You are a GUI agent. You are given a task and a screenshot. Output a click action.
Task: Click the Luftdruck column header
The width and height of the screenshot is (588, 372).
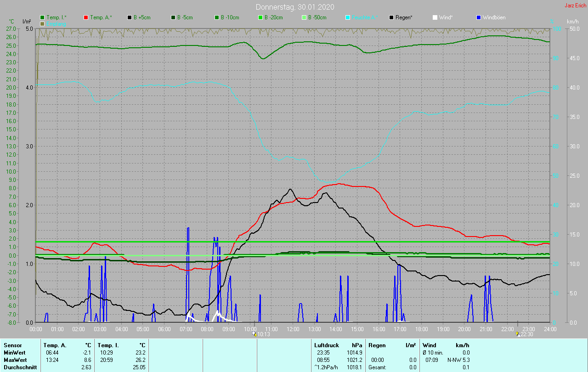point(327,345)
